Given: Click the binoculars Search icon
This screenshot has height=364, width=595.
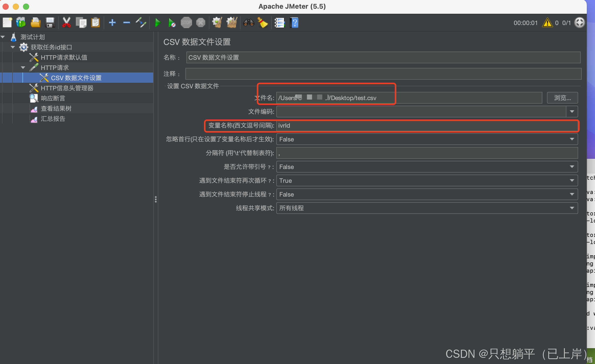Looking at the screenshot, I should [x=248, y=23].
